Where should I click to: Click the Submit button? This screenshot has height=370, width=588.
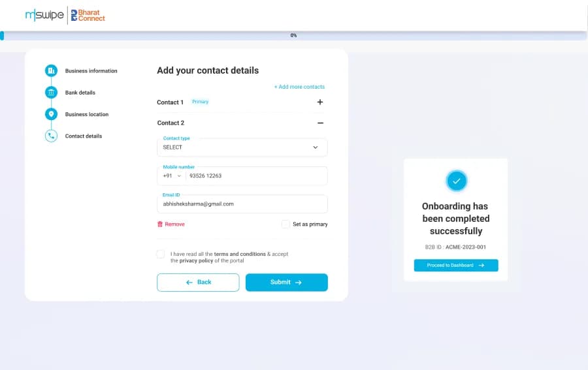(x=287, y=283)
